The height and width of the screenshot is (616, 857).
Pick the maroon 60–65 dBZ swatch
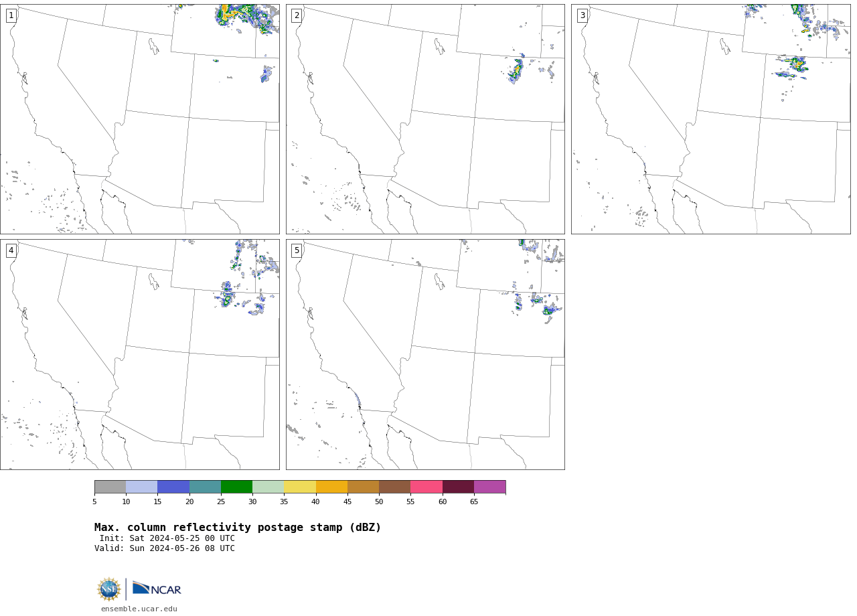pos(458,487)
